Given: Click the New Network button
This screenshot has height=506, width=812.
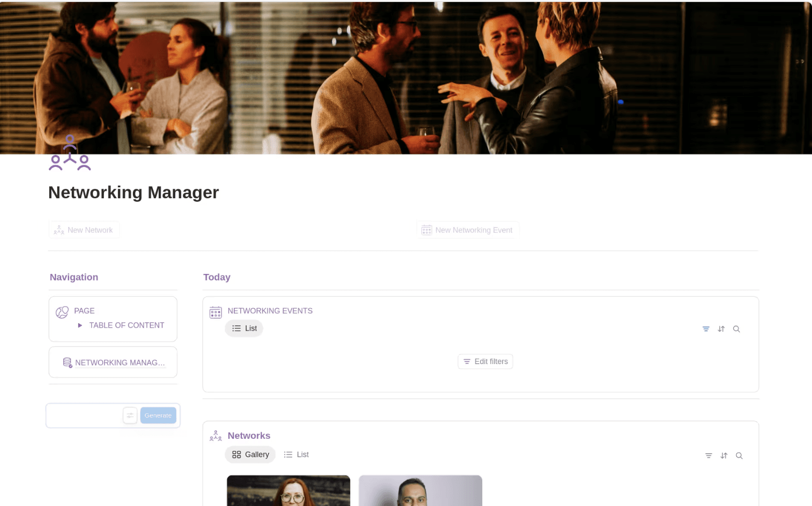Looking at the screenshot, I should tap(84, 230).
